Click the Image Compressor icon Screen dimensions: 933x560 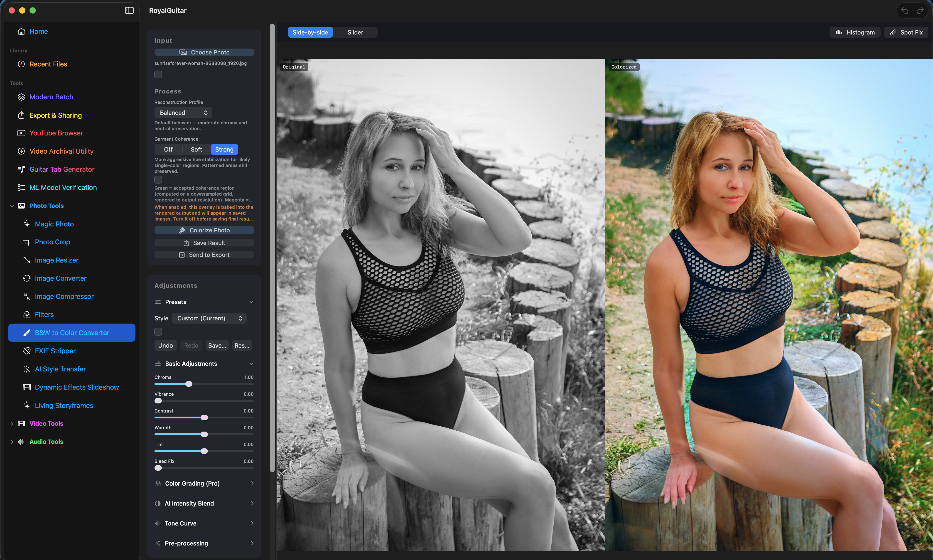[27, 297]
